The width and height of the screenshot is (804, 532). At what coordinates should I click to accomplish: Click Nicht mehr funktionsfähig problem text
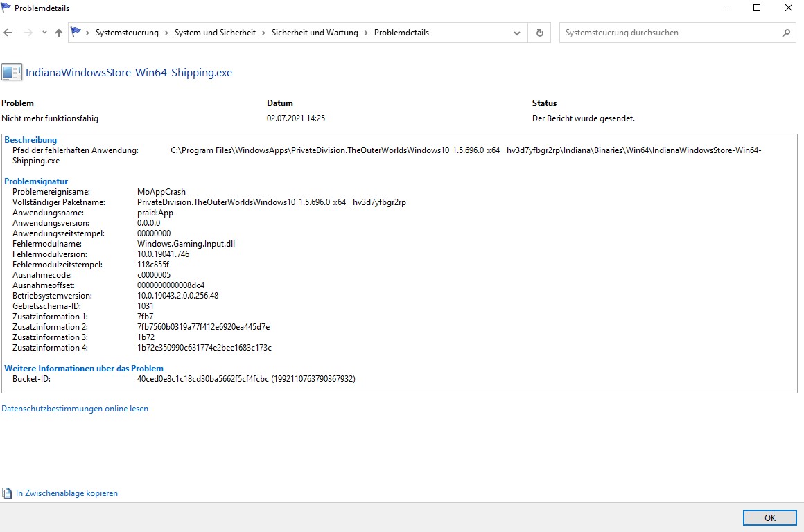[50, 118]
